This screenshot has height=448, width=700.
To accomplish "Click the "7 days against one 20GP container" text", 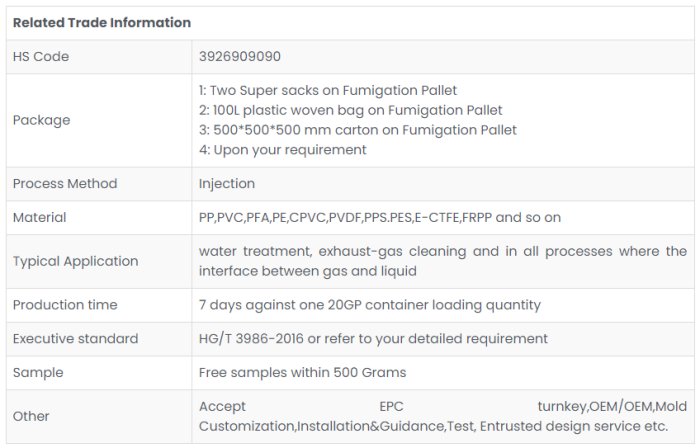I will pyautogui.click(x=370, y=305).
